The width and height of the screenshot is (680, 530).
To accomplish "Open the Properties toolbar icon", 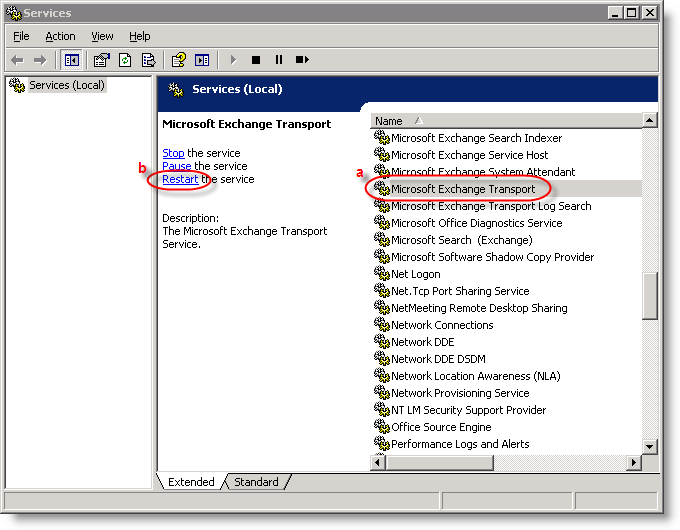I will tap(101, 60).
